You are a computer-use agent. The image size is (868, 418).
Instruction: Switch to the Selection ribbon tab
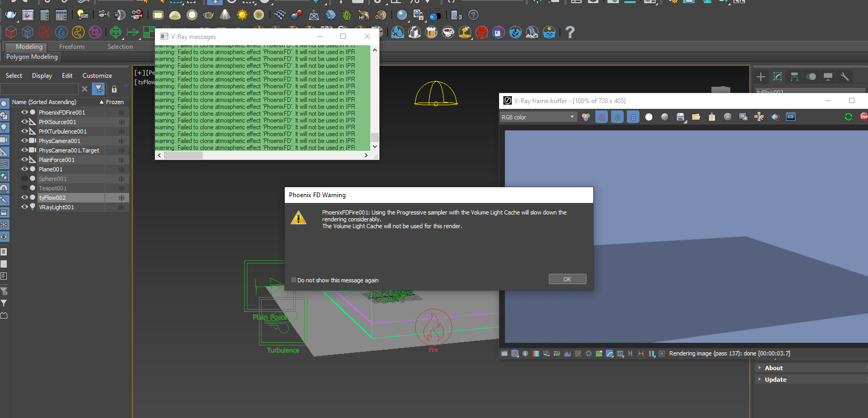point(120,47)
